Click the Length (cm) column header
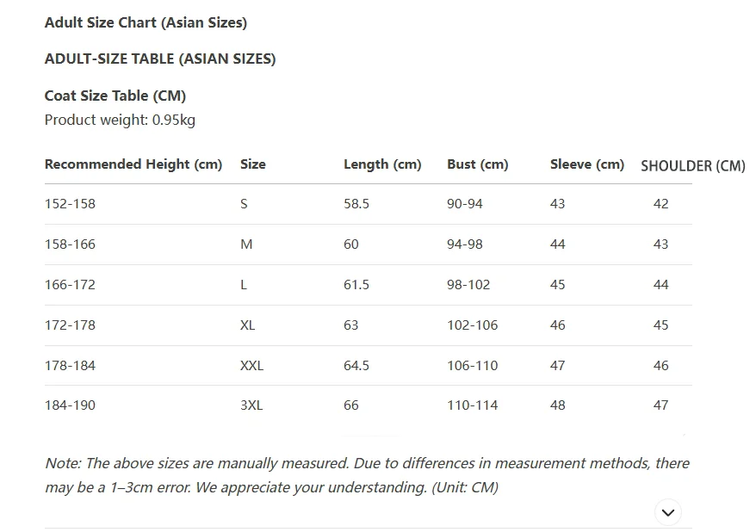This screenshot has width=756, height=532. (x=382, y=164)
